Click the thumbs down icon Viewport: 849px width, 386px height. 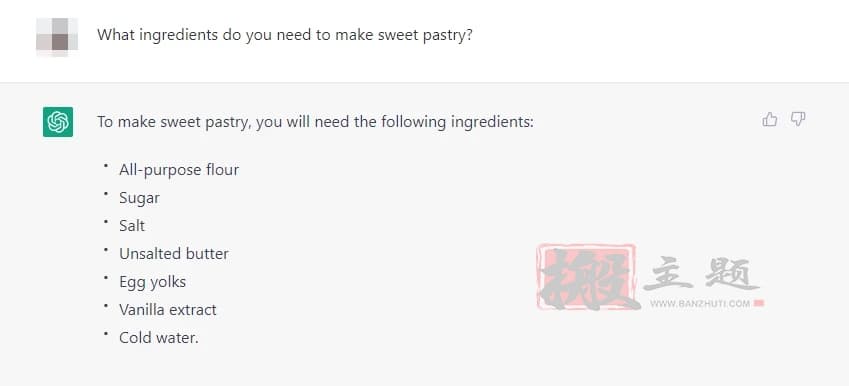point(798,119)
